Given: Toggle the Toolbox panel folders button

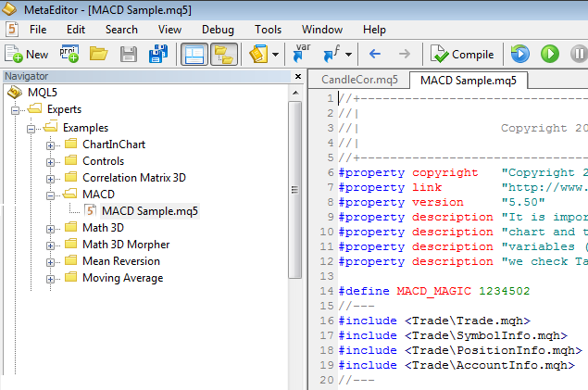Looking at the screenshot, I should click(224, 54).
